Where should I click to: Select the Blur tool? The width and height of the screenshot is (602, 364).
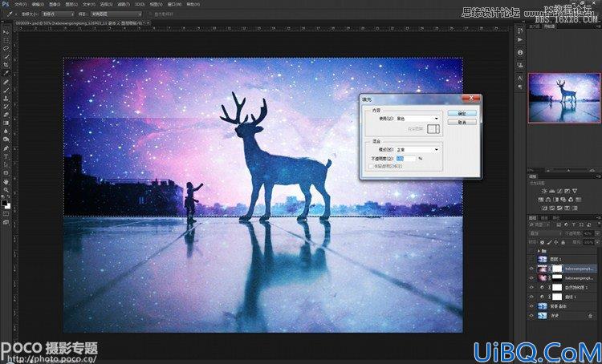point(7,131)
